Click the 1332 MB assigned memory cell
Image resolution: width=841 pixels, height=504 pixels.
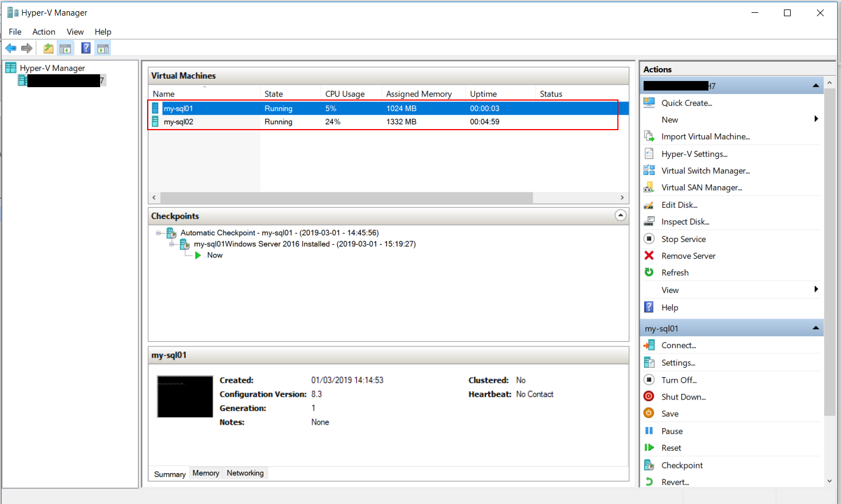[x=401, y=122]
